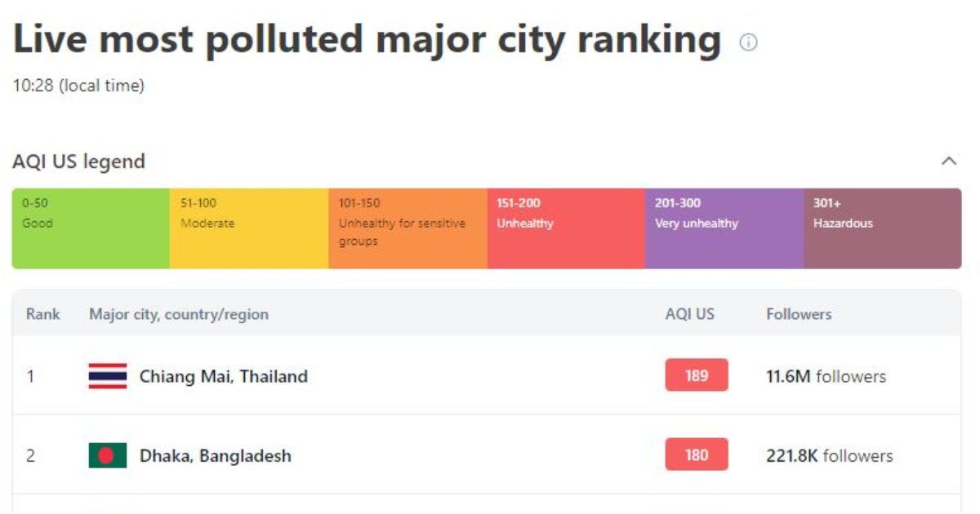
Task: Click the Bangladesh flag icon
Action: point(108,455)
